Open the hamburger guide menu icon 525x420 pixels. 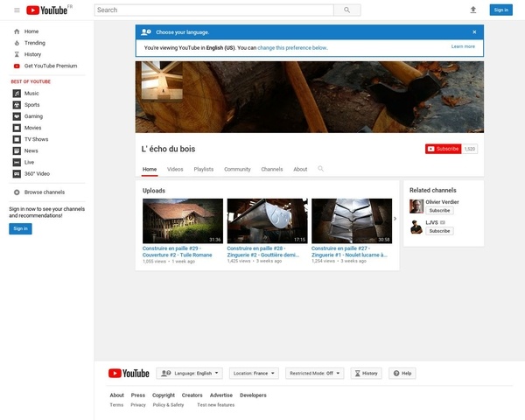coord(17,10)
